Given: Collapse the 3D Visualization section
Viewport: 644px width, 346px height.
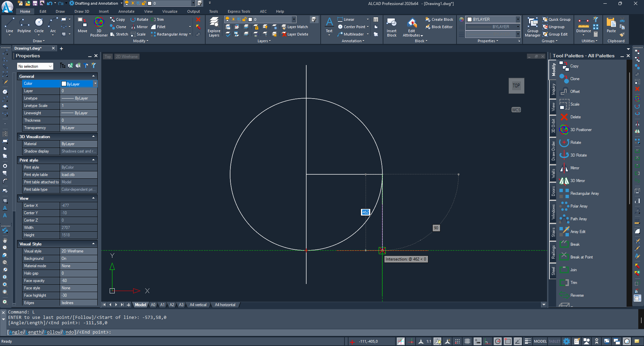Looking at the screenshot, I should click(x=93, y=136).
